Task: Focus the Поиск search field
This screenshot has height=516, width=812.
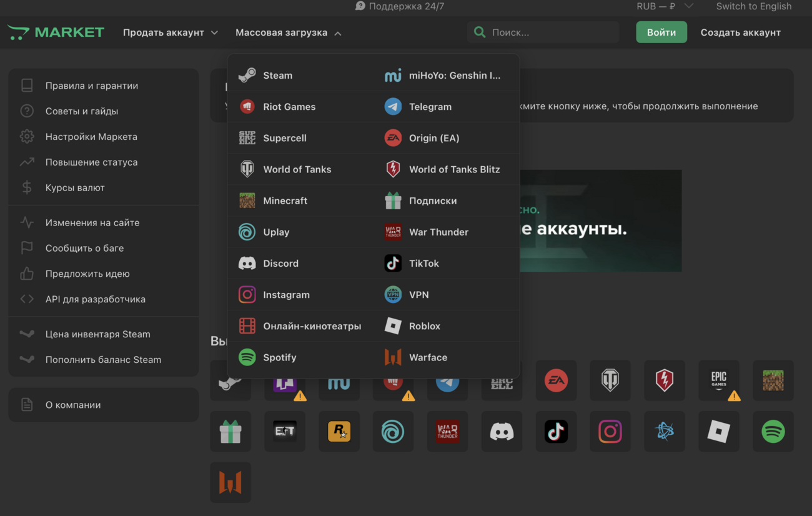Action: 550,32
